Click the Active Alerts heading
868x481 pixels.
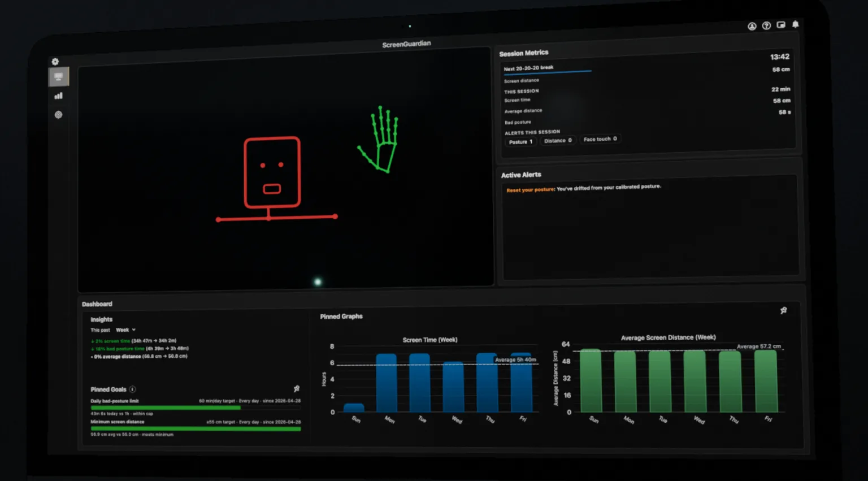click(520, 175)
